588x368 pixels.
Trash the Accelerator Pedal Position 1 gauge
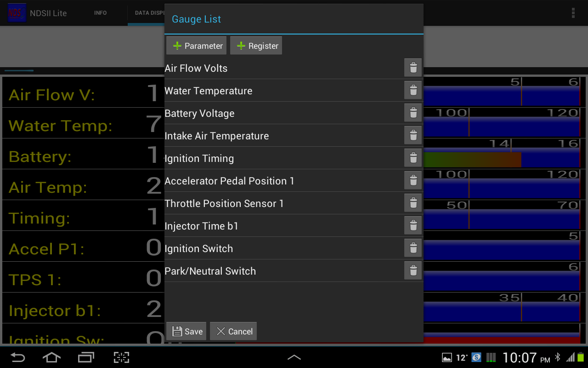click(x=413, y=180)
